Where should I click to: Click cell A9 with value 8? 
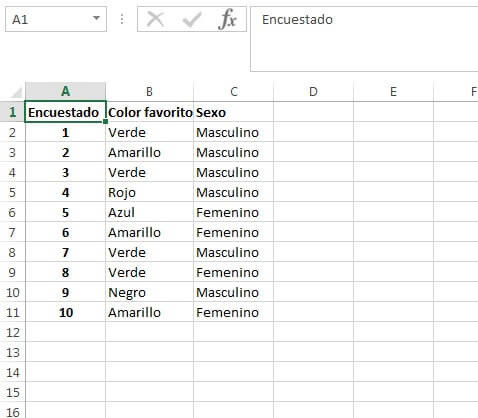tap(66, 272)
